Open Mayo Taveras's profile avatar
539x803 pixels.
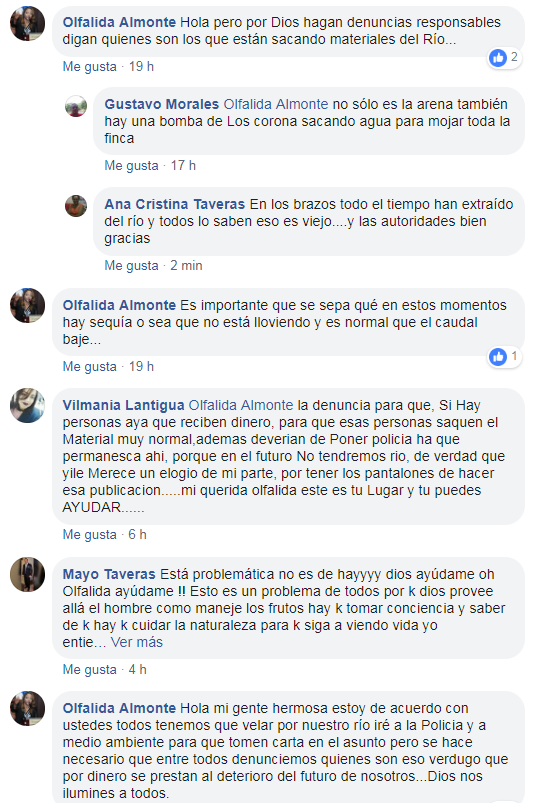28,575
